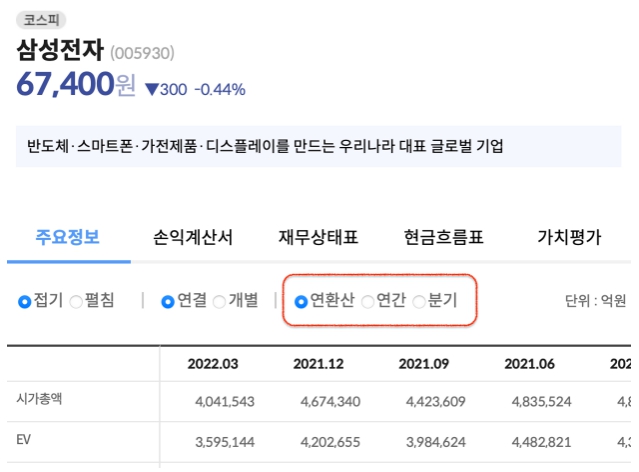639x472 pixels.
Task: Click the 단위 : 억원 unit label
Action: point(595,301)
